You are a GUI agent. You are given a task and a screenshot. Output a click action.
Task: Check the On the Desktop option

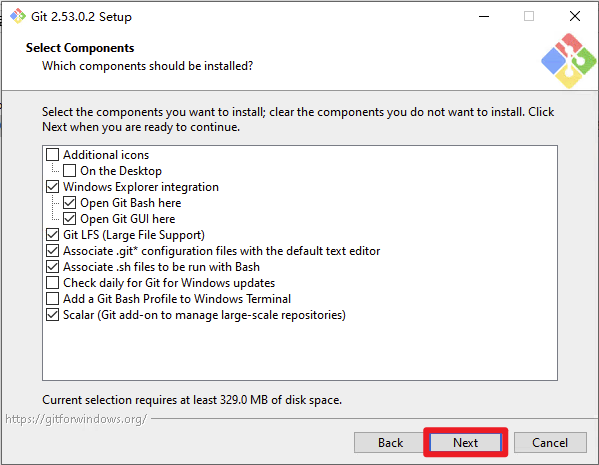click(70, 171)
